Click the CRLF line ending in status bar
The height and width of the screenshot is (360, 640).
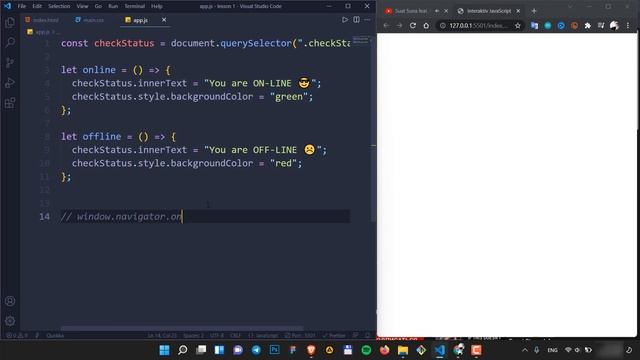click(235, 336)
